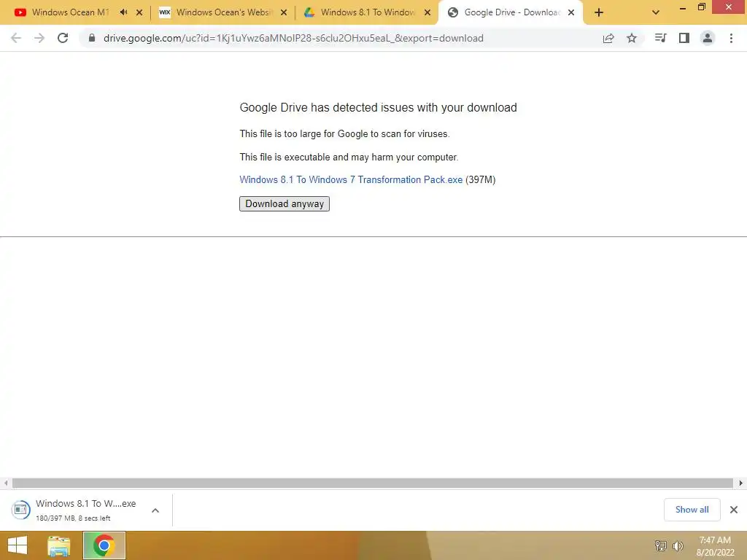Click the "Google Drive has detected issues" heading
Viewport: 747px width, 560px height.
coord(378,108)
